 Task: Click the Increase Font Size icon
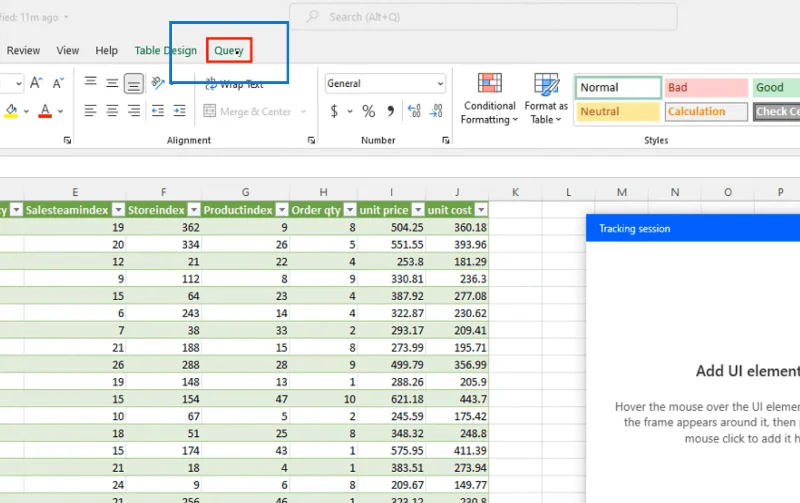click(x=36, y=83)
